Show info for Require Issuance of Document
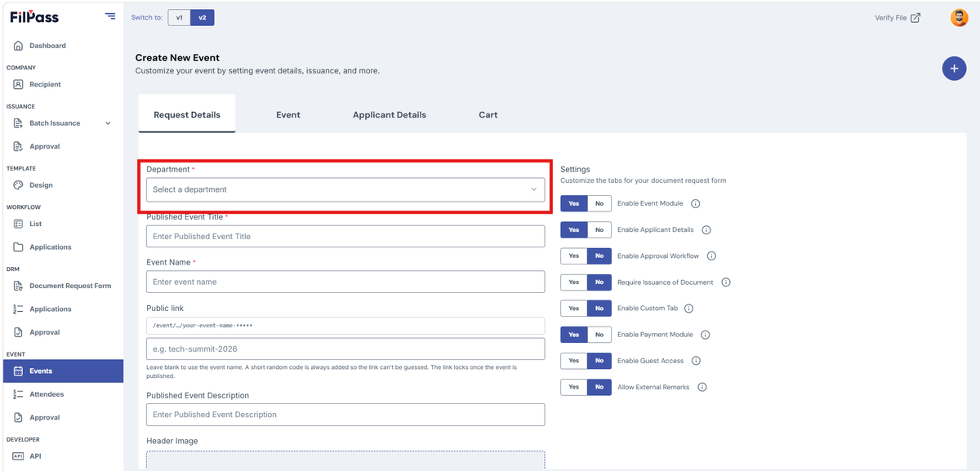 click(726, 282)
